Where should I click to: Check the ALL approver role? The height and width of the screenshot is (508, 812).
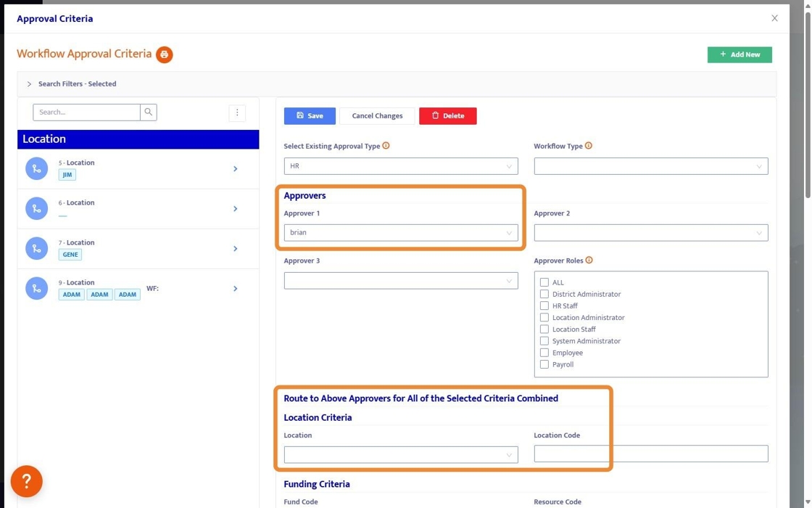tap(544, 282)
